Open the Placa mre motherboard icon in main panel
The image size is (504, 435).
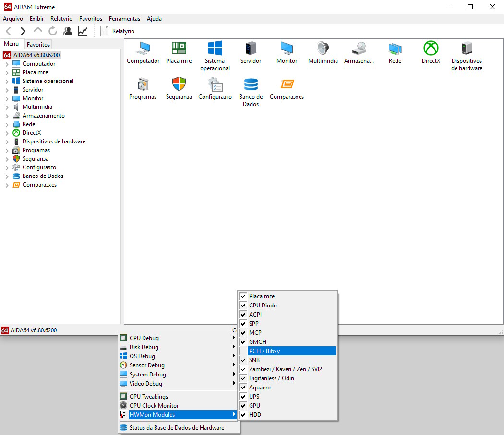[179, 48]
